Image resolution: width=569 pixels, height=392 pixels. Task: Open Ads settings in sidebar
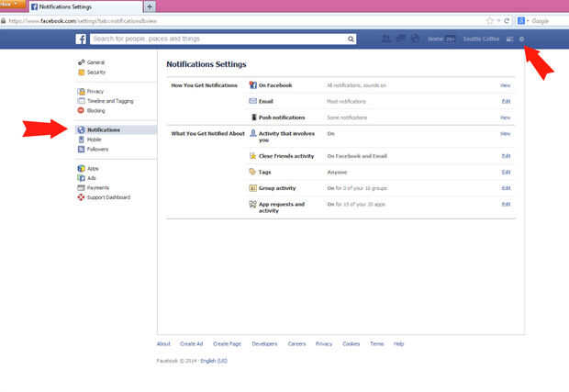92,178
